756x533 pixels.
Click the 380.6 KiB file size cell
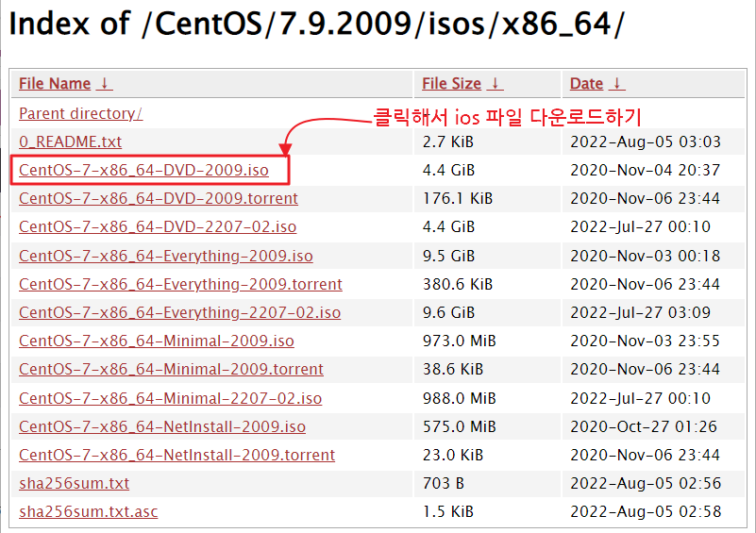click(x=458, y=284)
